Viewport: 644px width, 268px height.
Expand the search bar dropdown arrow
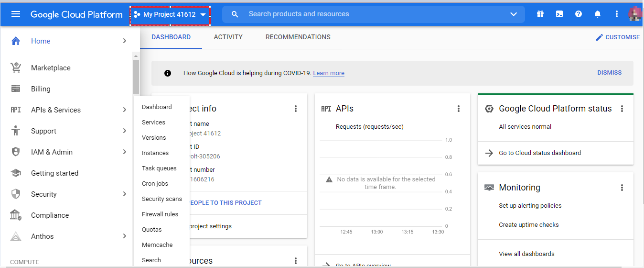click(514, 14)
